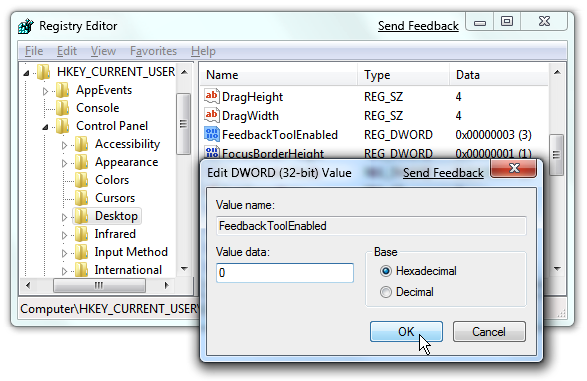Click Cancel in Edit DWORD dialog
This screenshot has width=587, height=381.
click(x=489, y=332)
